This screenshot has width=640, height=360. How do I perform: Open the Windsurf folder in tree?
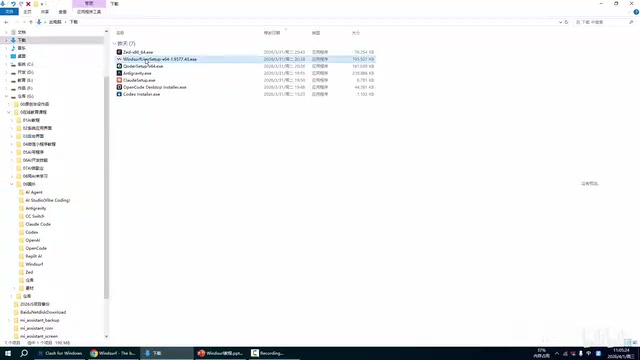[x=34, y=264]
